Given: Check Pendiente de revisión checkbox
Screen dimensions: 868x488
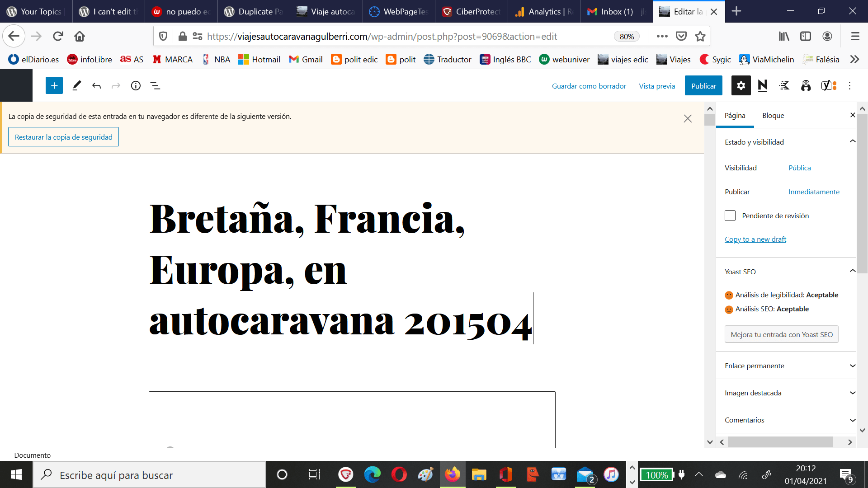Looking at the screenshot, I should coord(730,216).
